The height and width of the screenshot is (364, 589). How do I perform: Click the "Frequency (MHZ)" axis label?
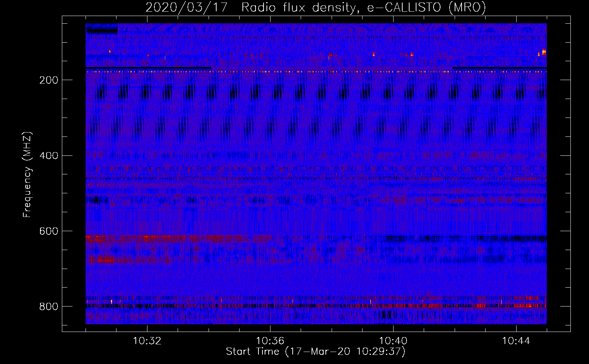[x=27, y=174]
